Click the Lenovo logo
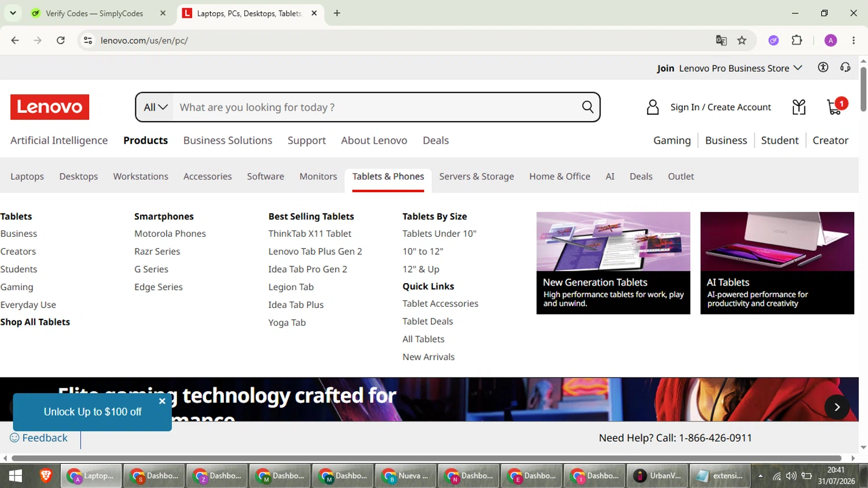 pyautogui.click(x=50, y=107)
